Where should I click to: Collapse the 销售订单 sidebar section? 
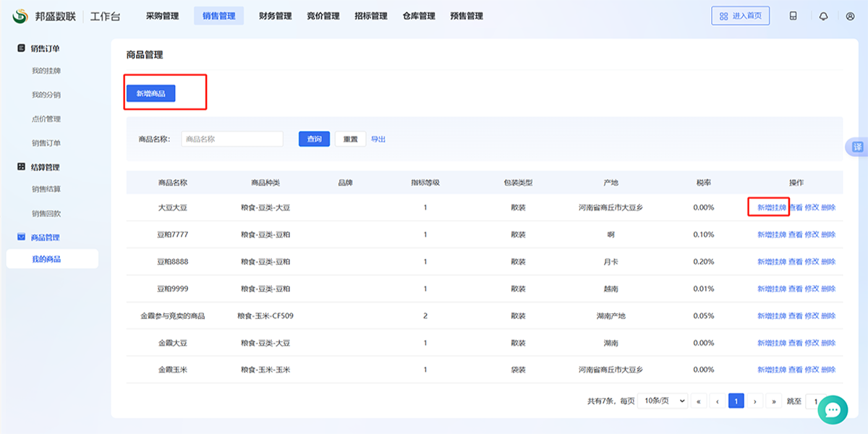point(20,48)
